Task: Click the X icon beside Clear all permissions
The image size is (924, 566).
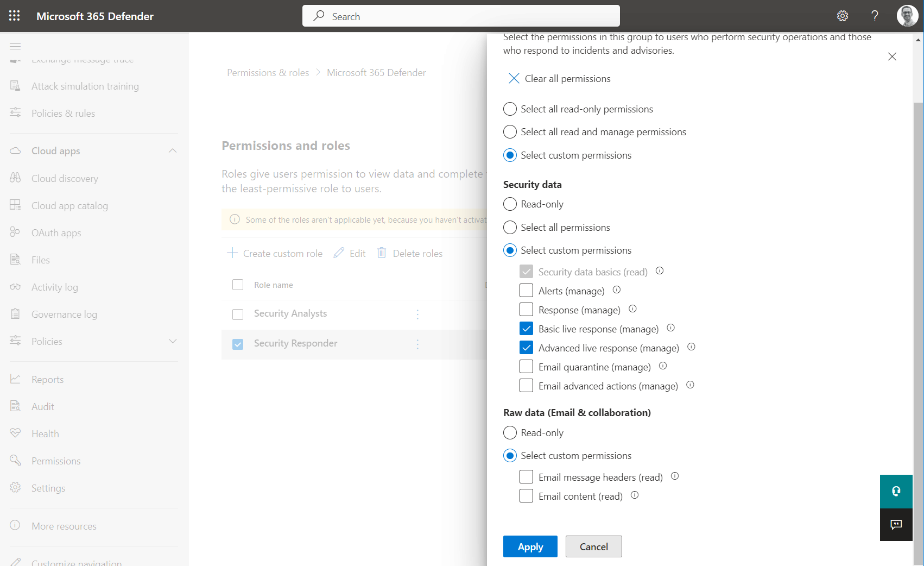Action: coord(514,78)
